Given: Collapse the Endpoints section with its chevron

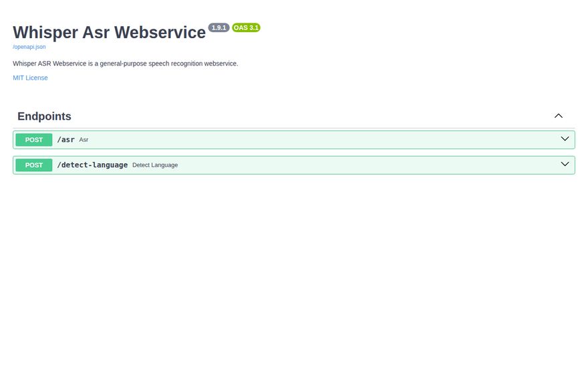Looking at the screenshot, I should (559, 116).
